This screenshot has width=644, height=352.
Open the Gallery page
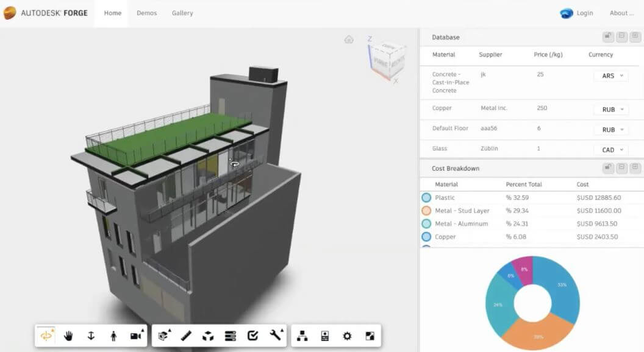click(182, 12)
